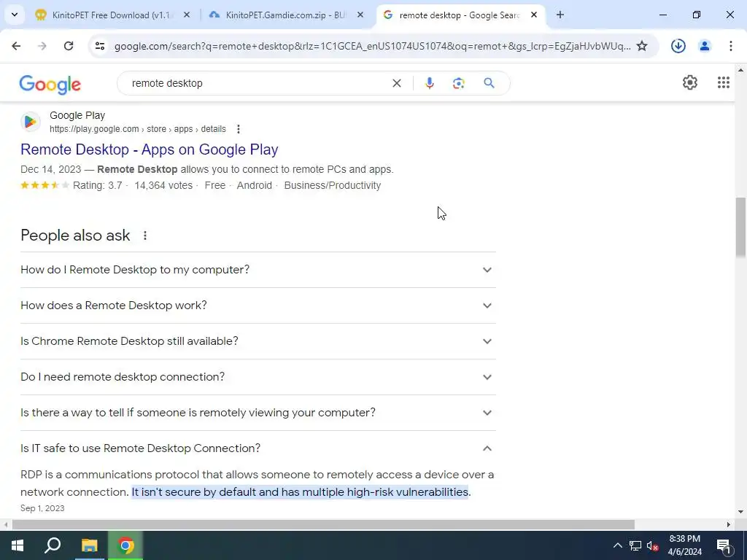Reload the current page

click(69, 46)
